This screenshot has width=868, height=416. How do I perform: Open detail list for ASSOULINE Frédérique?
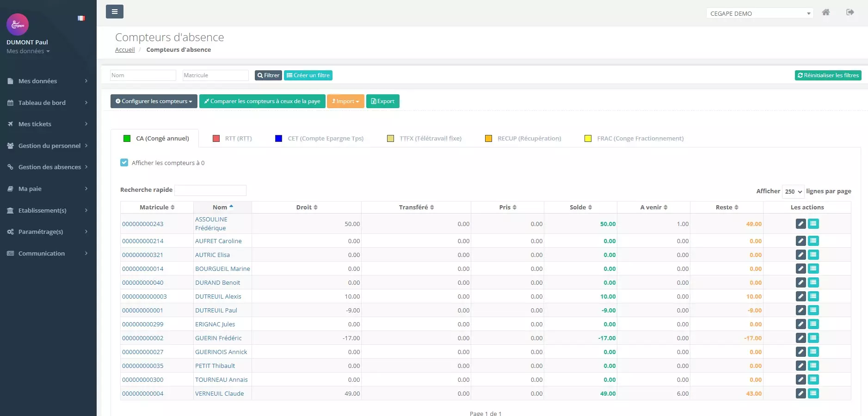[x=813, y=224]
